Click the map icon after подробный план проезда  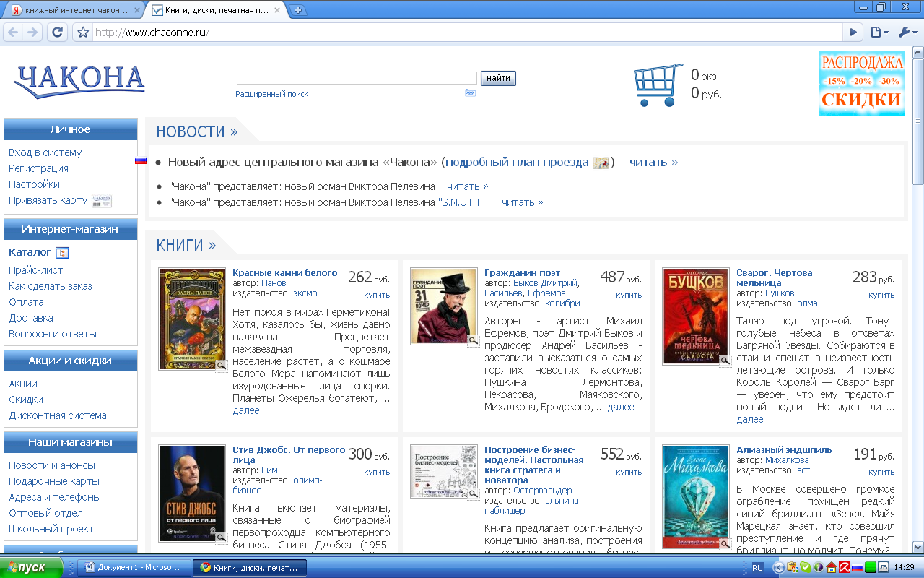[601, 163]
